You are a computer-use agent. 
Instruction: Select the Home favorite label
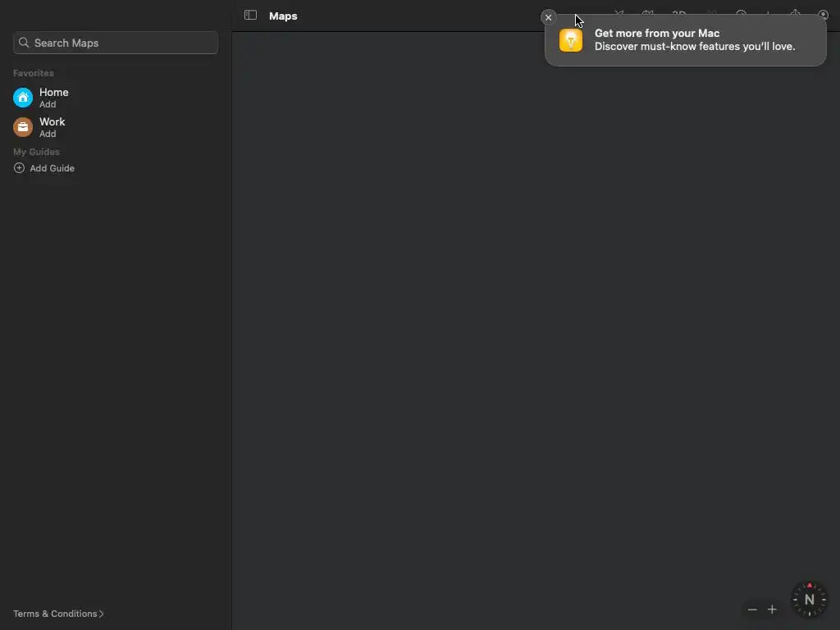[x=54, y=92]
